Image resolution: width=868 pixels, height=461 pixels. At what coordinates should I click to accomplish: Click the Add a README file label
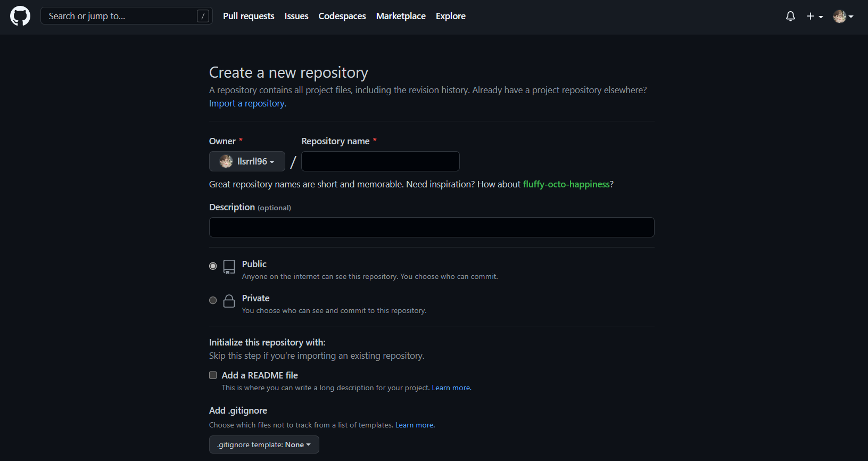(260, 375)
